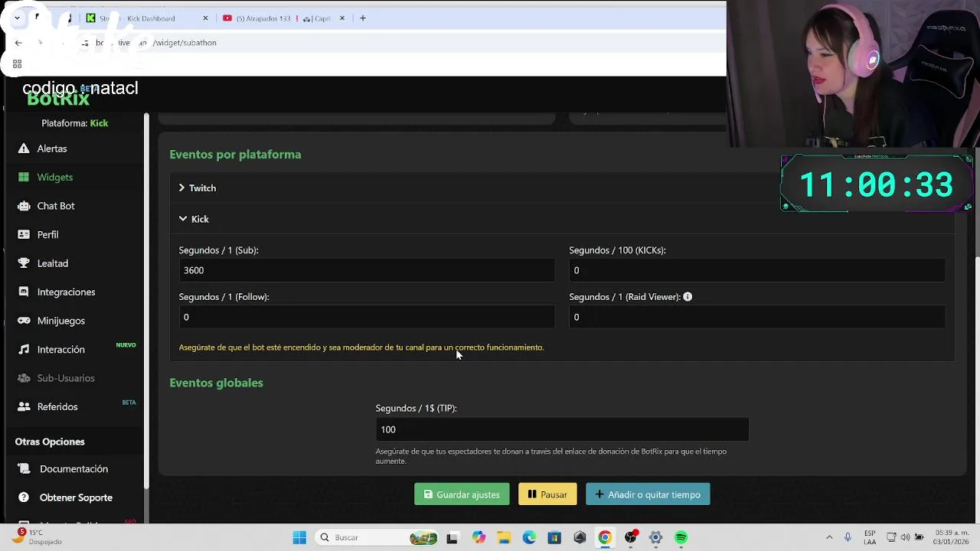The image size is (980, 551).
Task: Focus the Segundos per Raid Viewer field
Action: (756, 317)
